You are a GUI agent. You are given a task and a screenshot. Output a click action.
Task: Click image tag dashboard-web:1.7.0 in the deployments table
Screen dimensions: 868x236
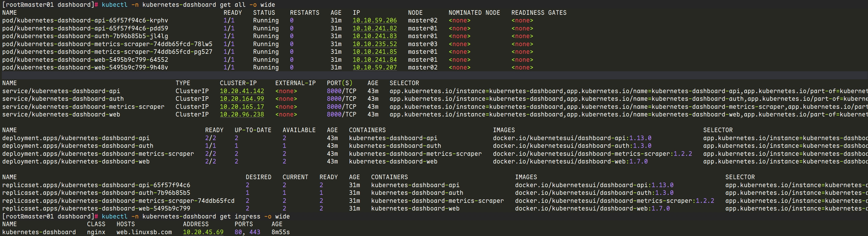(570, 162)
